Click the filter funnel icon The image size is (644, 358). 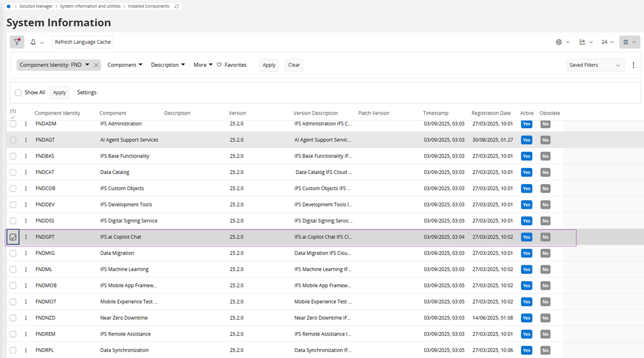tap(17, 42)
